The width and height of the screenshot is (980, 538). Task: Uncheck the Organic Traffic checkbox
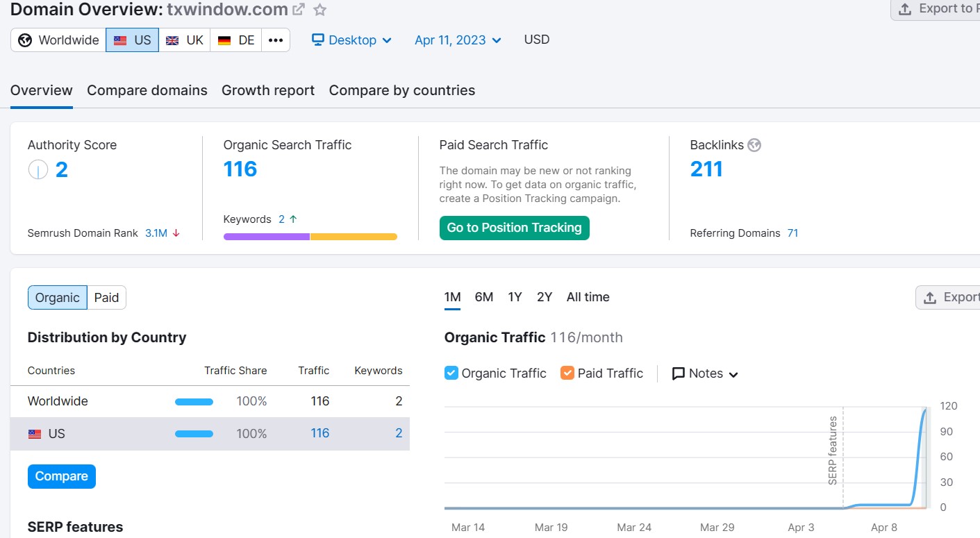tap(451, 373)
